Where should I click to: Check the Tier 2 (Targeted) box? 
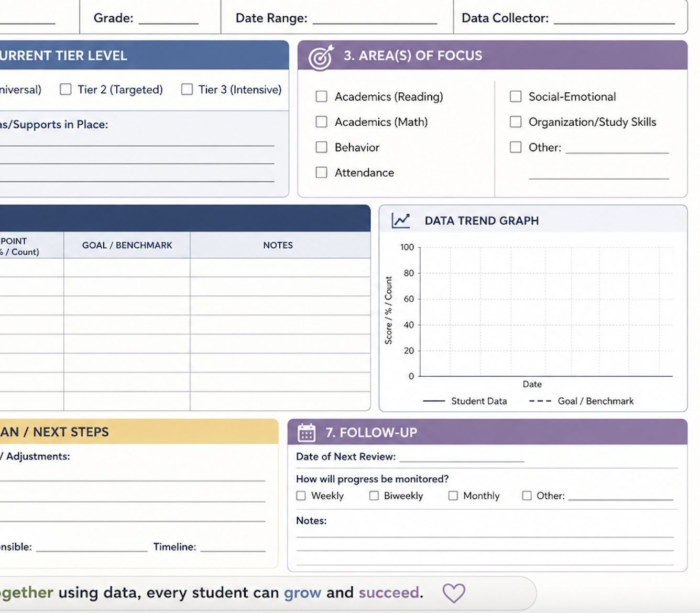pyautogui.click(x=65, y=89)
